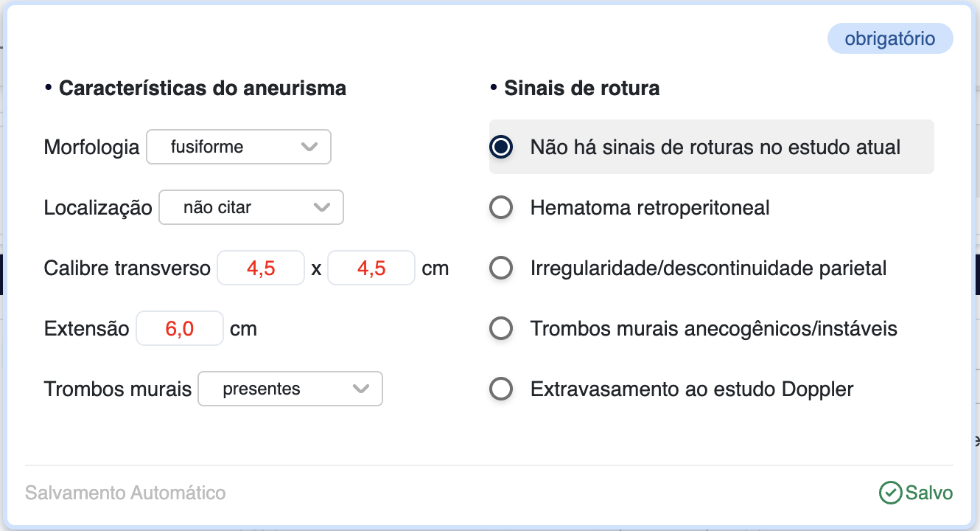Choose Extravasamento ao estudo Doppler option
The width and height of the screenshot is (980, 531).
(x=501, y=389)
